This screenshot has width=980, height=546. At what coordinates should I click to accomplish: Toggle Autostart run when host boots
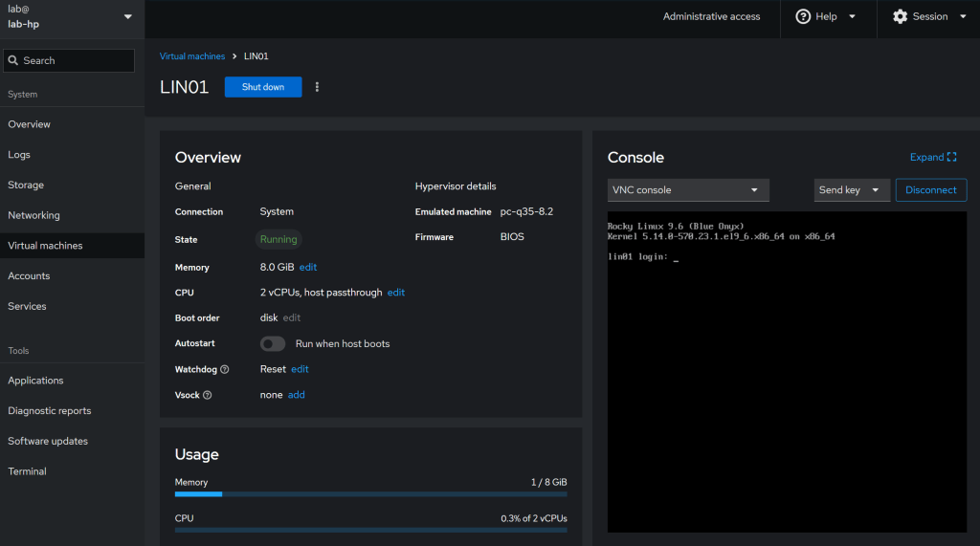273,343
